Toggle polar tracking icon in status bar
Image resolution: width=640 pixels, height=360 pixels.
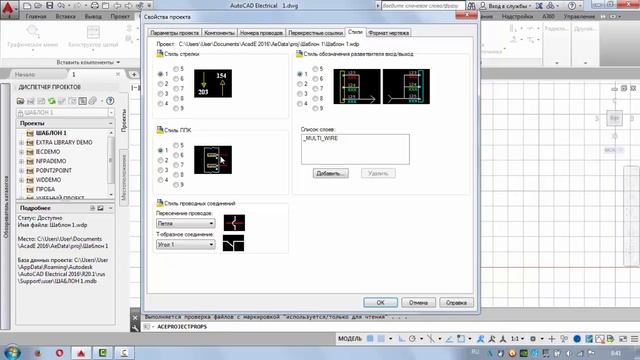412,339
